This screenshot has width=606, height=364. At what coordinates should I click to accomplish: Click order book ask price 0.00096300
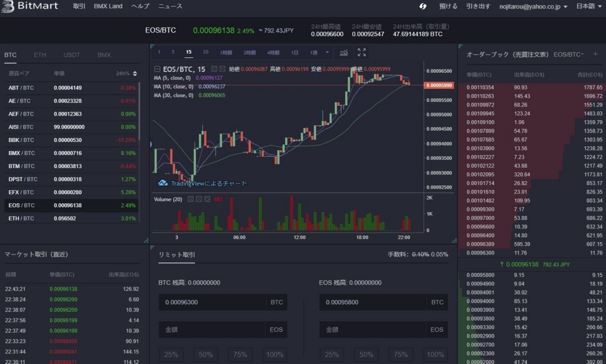click(x=480, y=253)
